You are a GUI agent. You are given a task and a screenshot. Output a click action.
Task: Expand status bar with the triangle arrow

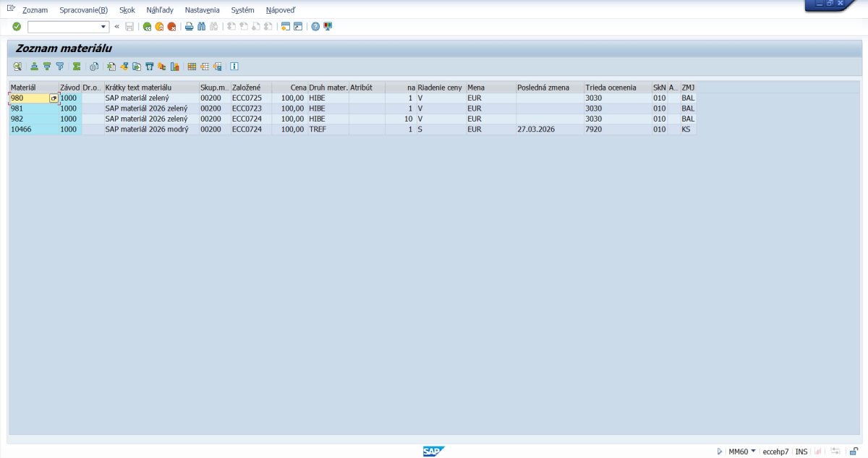720,451
